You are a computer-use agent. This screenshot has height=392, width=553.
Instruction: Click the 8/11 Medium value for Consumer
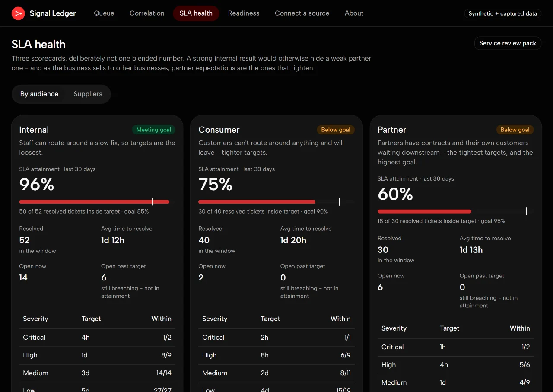(345, 373)
